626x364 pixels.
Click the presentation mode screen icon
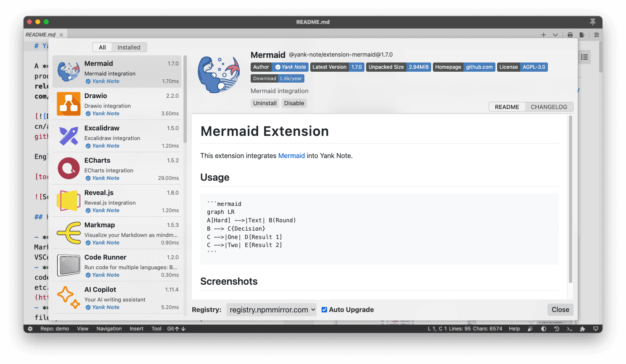point(595,329)
